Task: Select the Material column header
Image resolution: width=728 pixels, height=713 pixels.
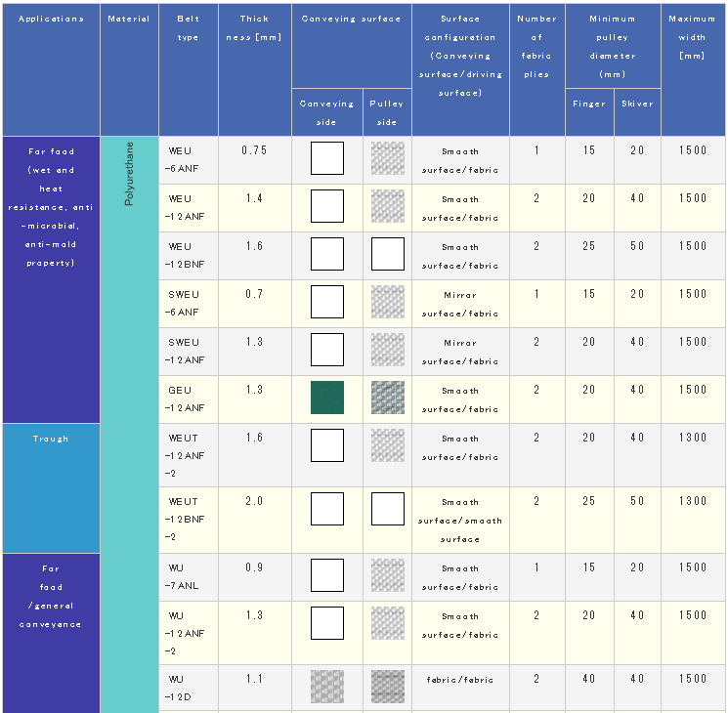Action: click(x=129, y=20)
